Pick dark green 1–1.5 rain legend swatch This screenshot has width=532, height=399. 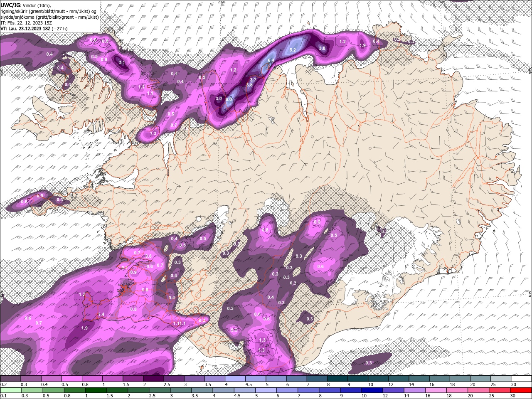96,390
